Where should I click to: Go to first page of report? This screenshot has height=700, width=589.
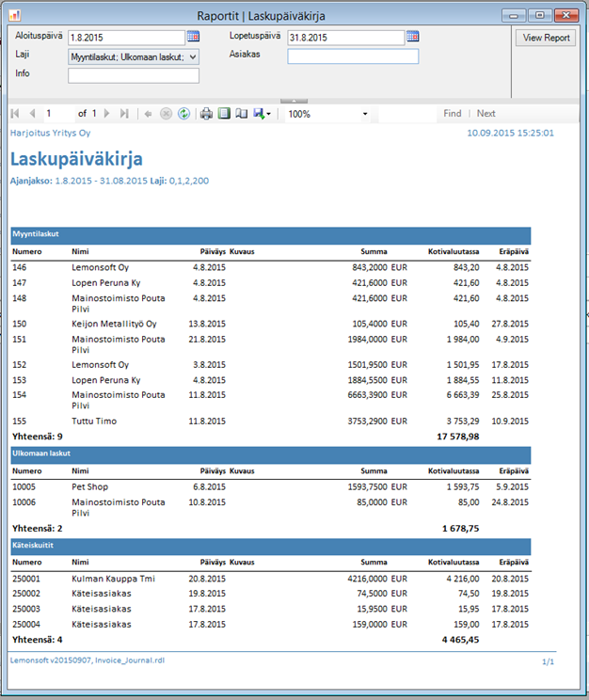pyautogui.click(x=15, y=114)
